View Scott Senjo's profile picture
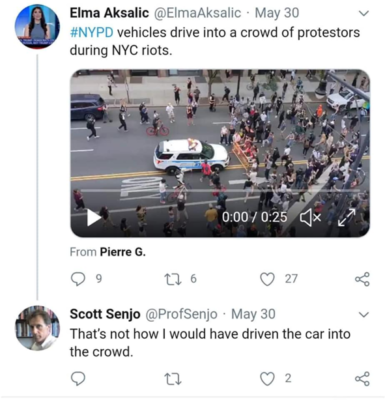The width and height of the screenshot is (385, 400). pos(37,328)
